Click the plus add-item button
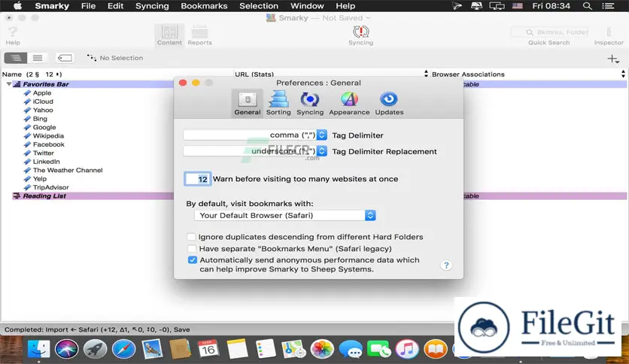Screen dimensions: 629x364 (x=613, y=59)
